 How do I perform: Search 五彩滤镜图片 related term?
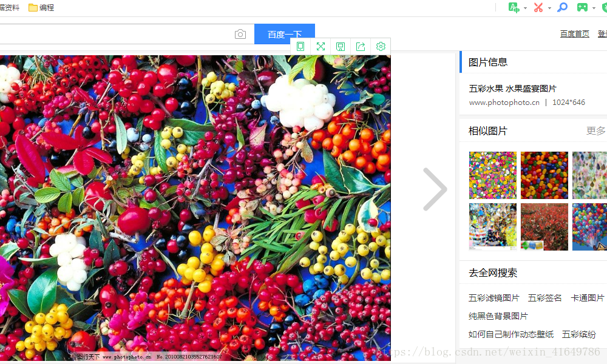coord(494,298)
